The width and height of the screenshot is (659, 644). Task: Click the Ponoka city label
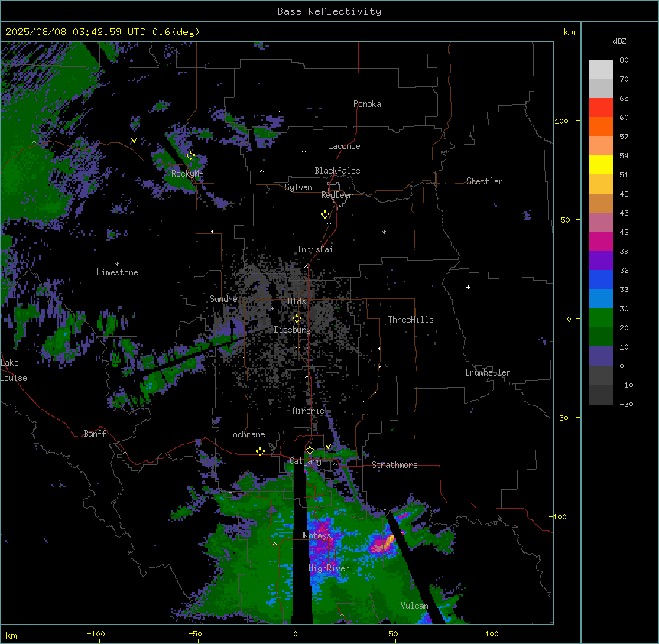pos(367,104)
